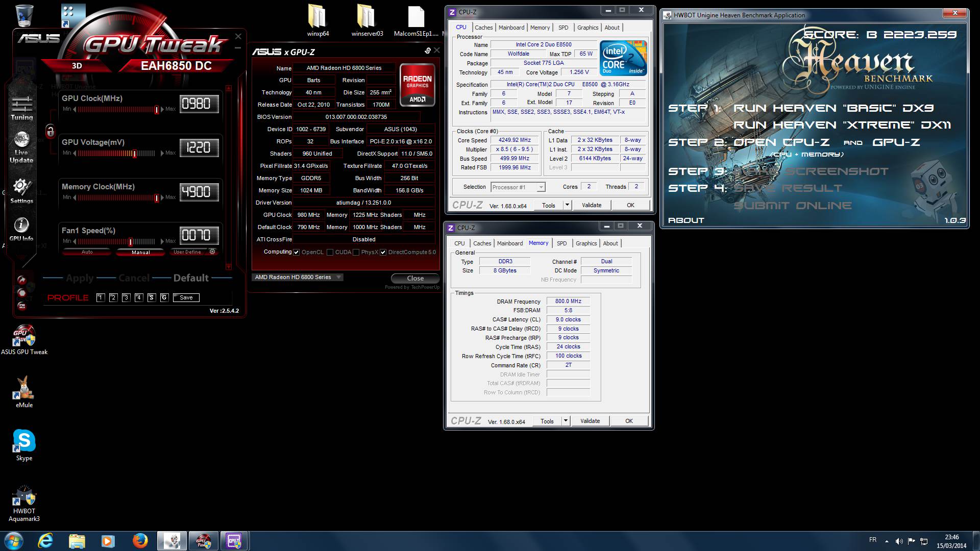The height and width of the screenshot is (551, 980).
Task: Launch Internet Explorer from taskbar
Action: 45,541
